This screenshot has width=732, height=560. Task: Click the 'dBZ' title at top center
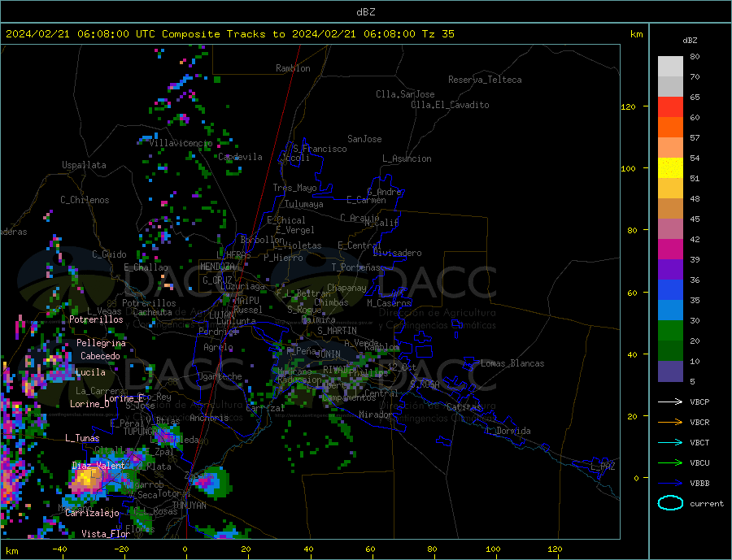365,12
